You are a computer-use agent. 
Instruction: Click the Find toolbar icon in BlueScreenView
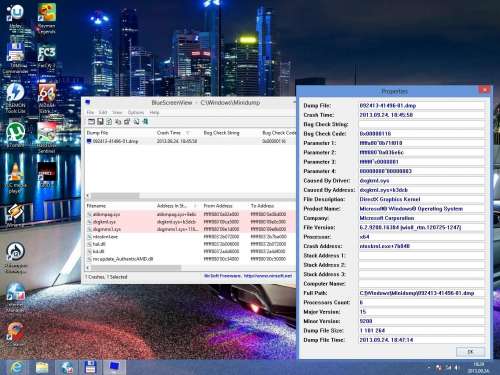(x=136, y=122)
